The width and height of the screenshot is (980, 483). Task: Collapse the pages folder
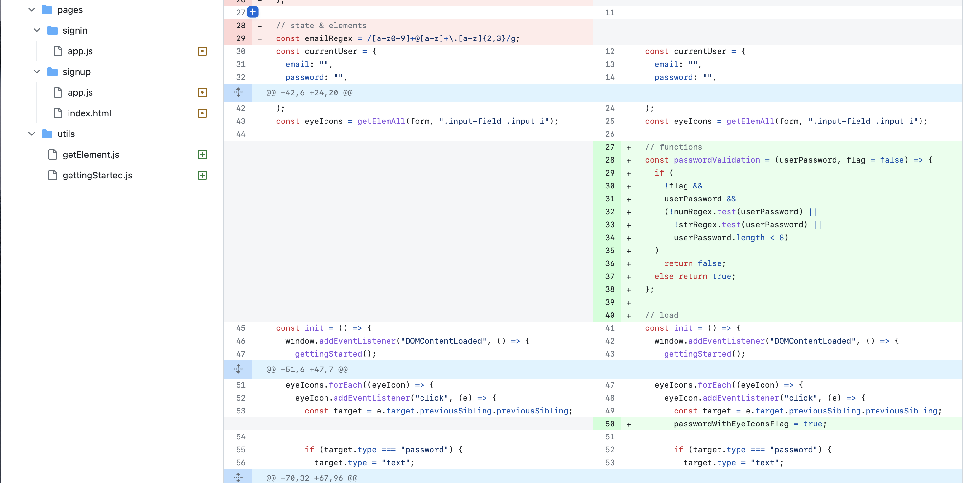32,10
